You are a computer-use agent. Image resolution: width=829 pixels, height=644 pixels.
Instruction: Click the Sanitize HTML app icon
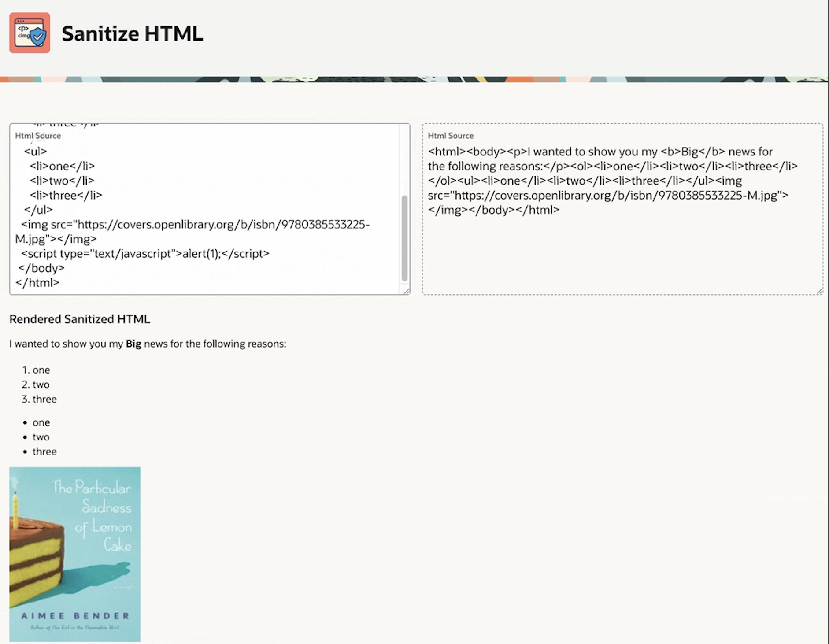click(x=30, y=33)
